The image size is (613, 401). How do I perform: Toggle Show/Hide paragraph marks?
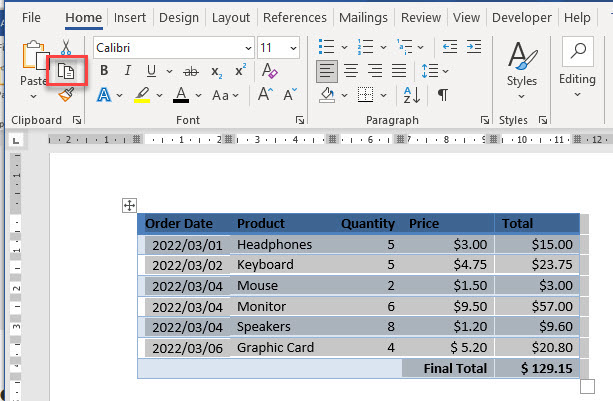tap(442, 95)
